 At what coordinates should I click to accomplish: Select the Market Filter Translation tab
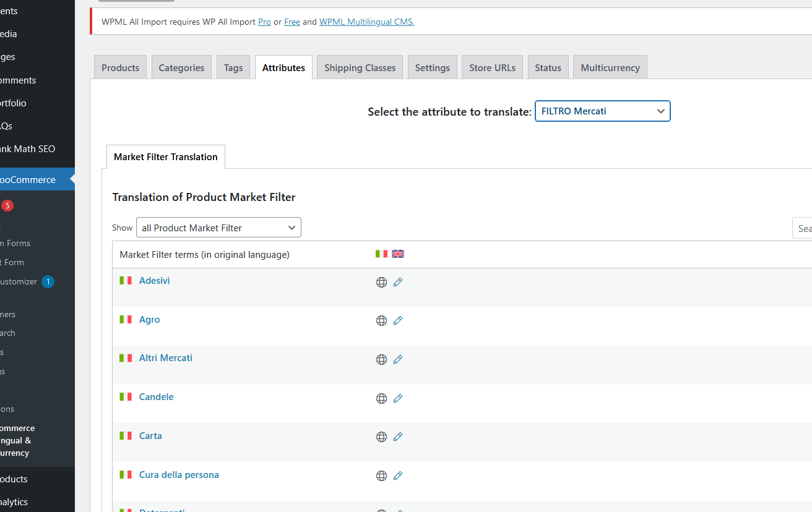[x=166, y=156]
